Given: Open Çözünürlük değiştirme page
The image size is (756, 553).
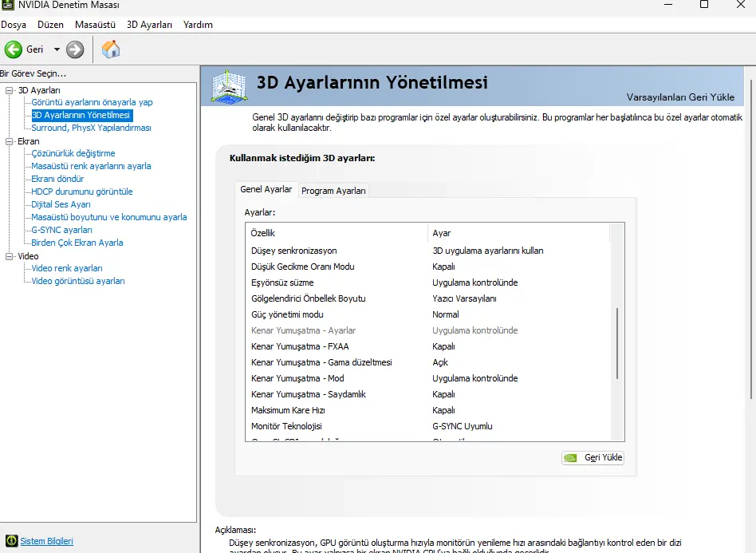Looking at the screenshot, I should (x=73, y=153).
